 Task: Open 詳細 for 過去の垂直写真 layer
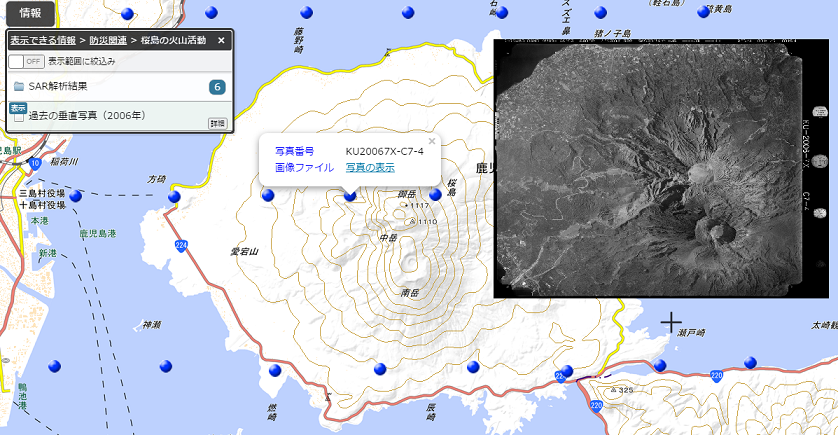pos(217,123)
